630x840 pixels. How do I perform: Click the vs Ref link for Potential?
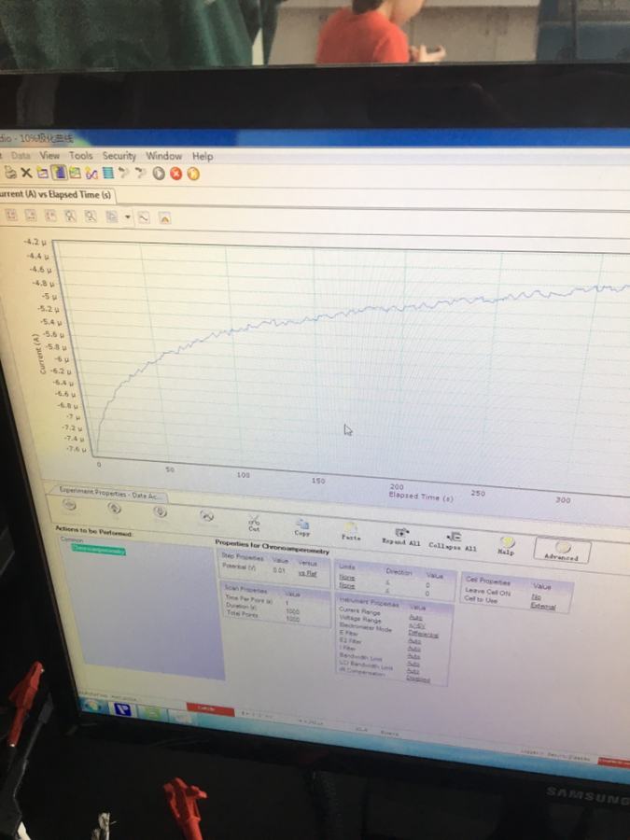tap(307, 573)
